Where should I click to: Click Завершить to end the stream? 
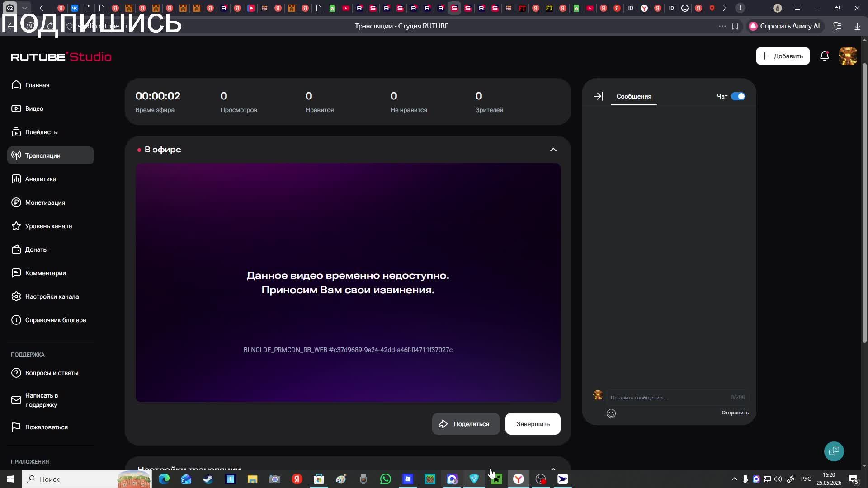533,424
